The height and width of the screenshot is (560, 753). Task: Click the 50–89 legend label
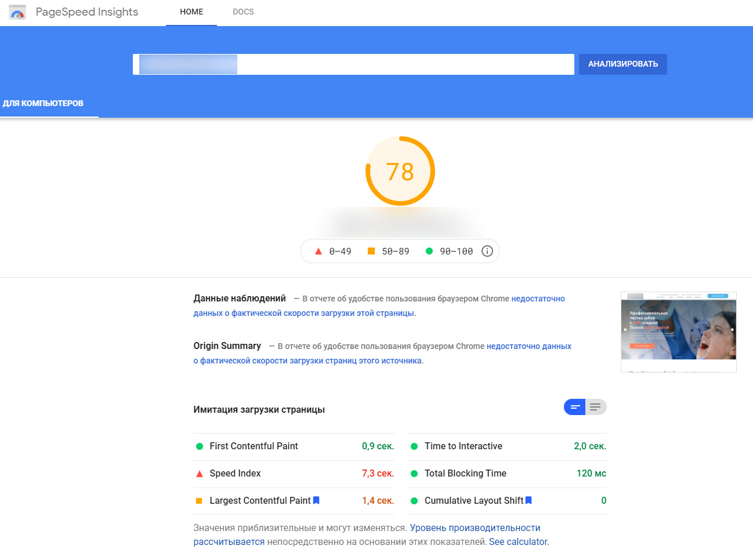(396, 252)
